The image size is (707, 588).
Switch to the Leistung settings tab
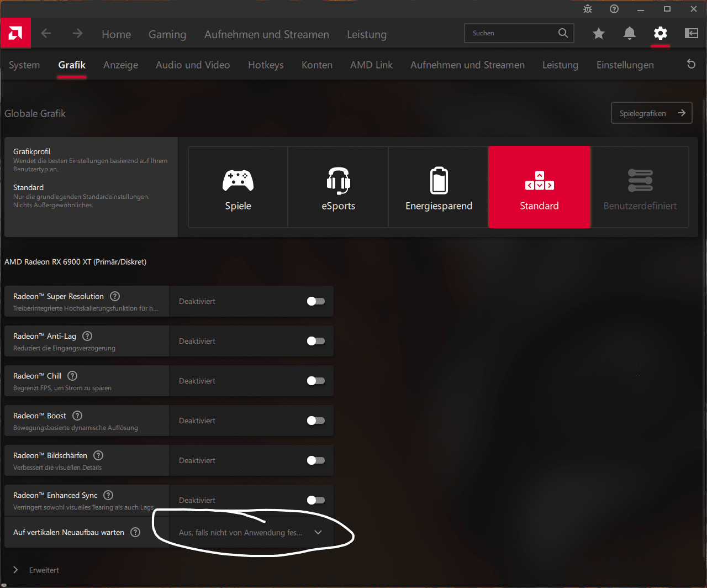click(560, 65)
